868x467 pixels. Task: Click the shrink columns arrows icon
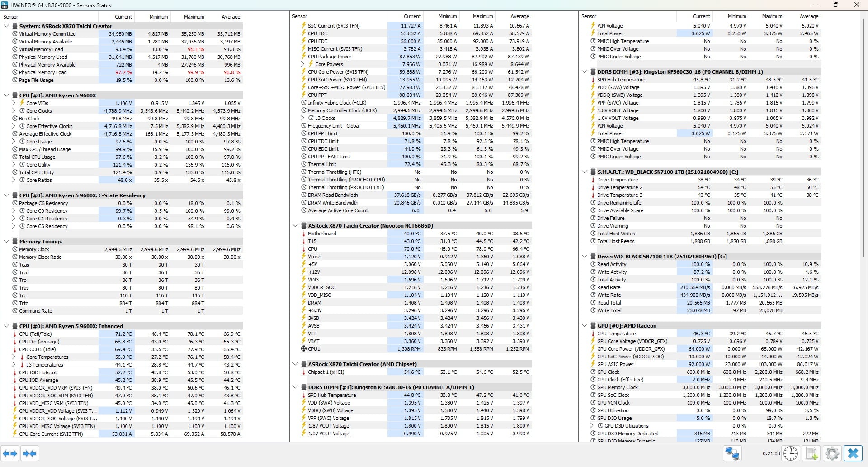tap(29, 453)
